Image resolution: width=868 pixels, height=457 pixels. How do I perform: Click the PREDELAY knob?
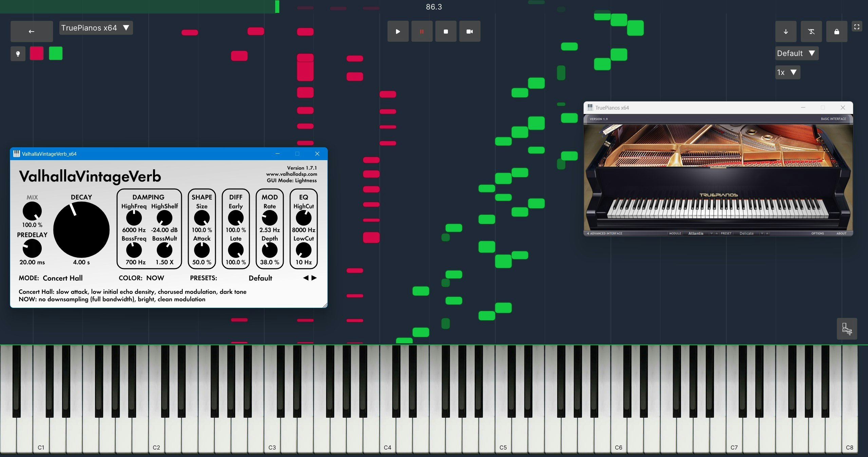(x=32, y=248)
